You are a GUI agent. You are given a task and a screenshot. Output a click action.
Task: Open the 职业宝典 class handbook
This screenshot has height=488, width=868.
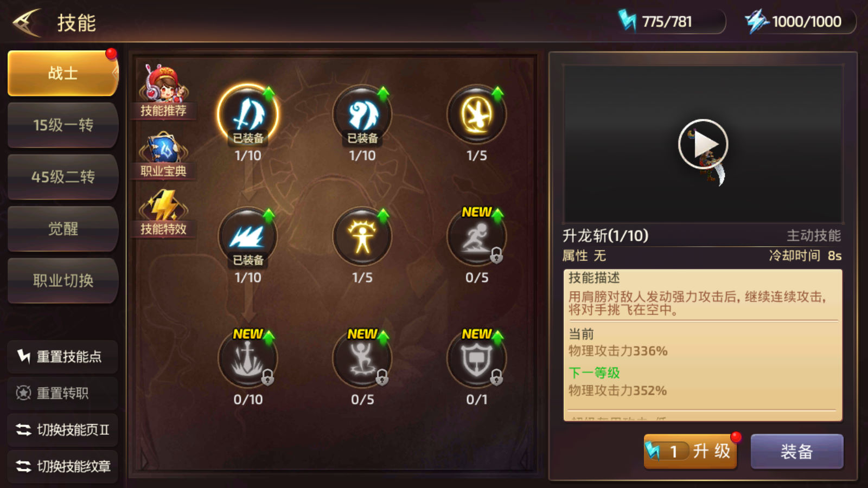click(x=163, y=156)
